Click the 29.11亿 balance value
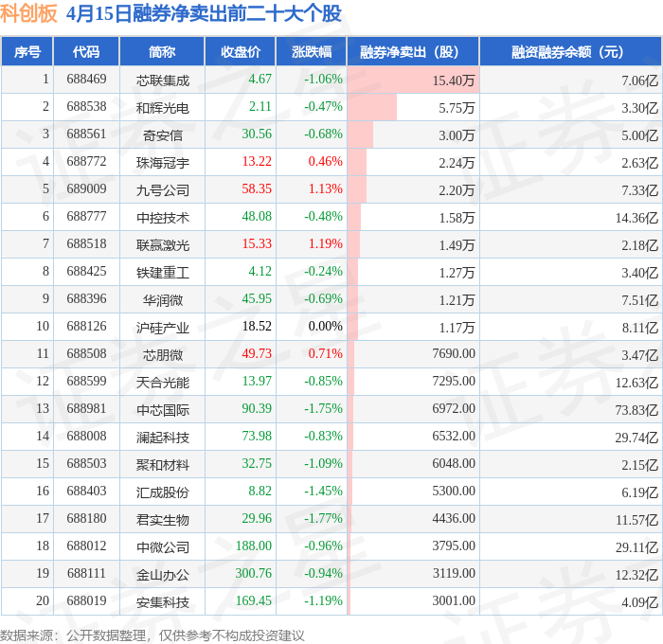This screenshot has height=644, width=663. point(636,547)
